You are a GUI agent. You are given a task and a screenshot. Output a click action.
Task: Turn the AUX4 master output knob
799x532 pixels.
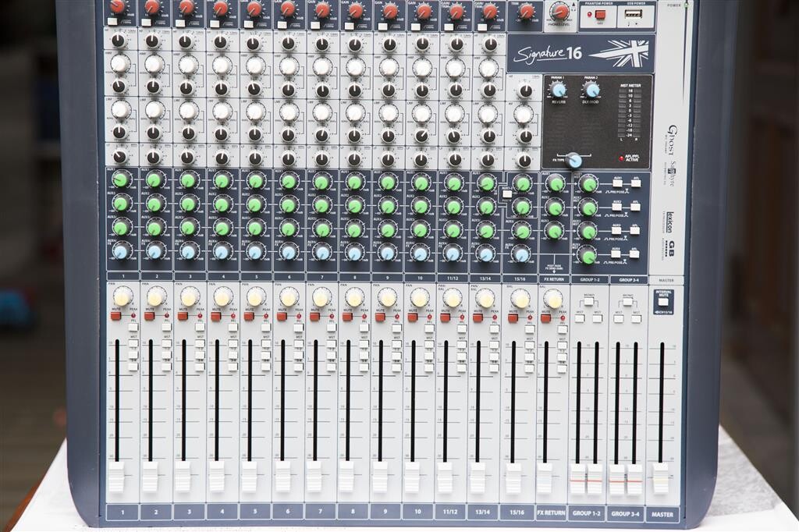[x=588, y=255]
